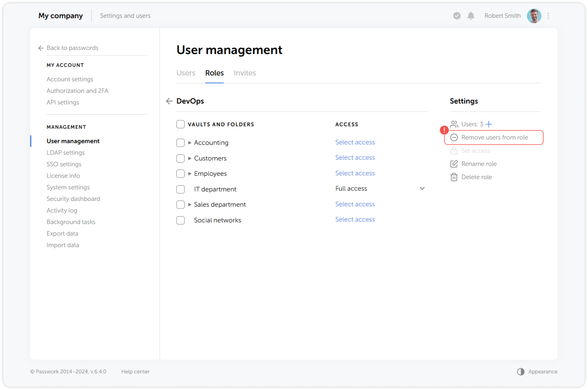Click the plus icon to add users

click(489, 124)
